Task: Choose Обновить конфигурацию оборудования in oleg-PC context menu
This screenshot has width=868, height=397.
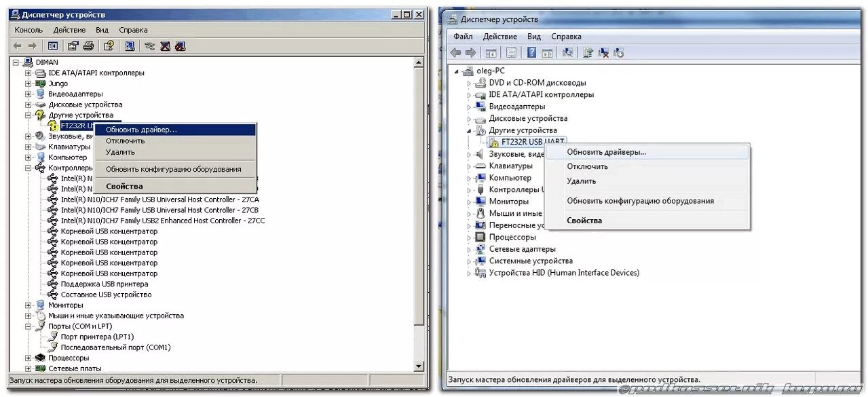Action: tap(648, 201)
